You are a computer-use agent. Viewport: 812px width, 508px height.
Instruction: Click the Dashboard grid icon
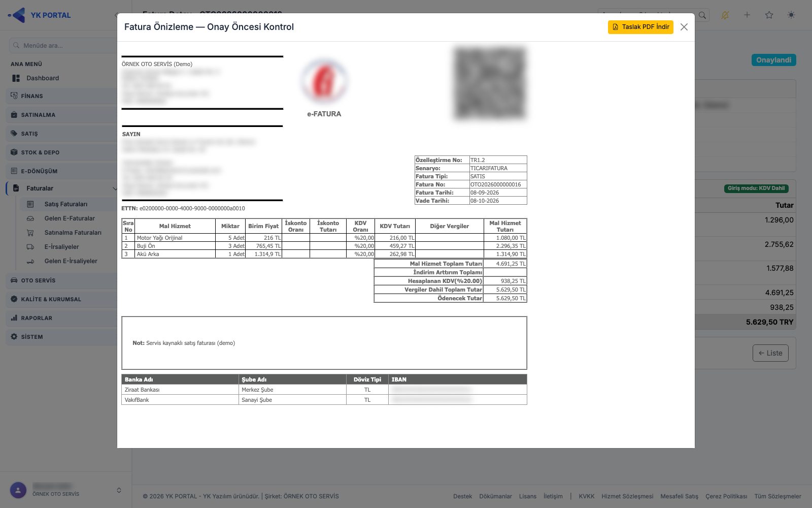pos(16,78)
